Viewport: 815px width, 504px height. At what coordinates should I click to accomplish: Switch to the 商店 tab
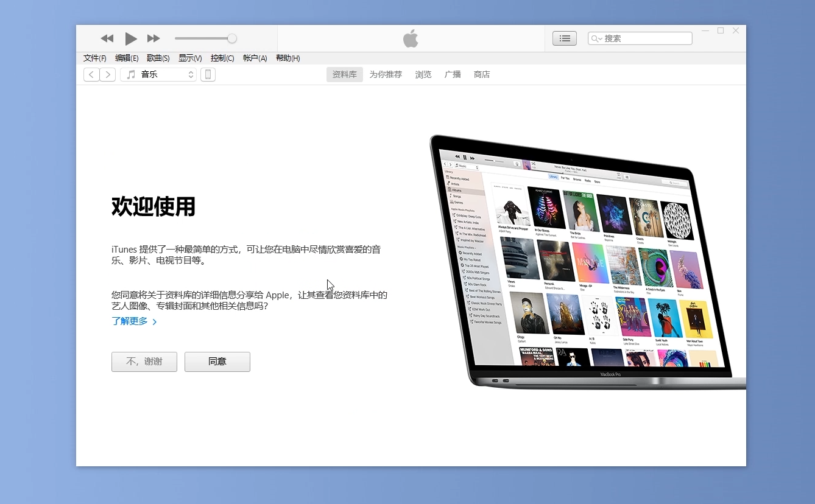point(482,75)
